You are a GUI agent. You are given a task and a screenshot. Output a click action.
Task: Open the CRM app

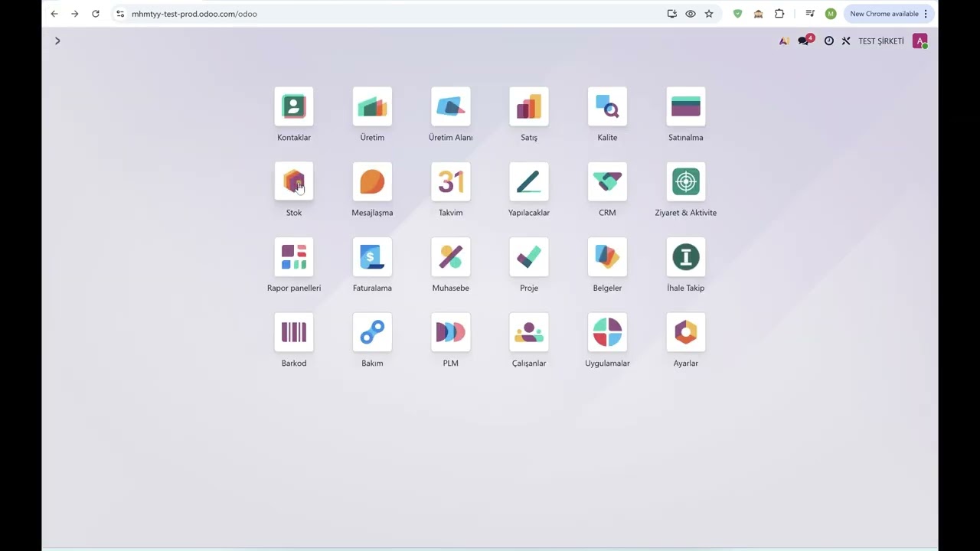(607, 181)
